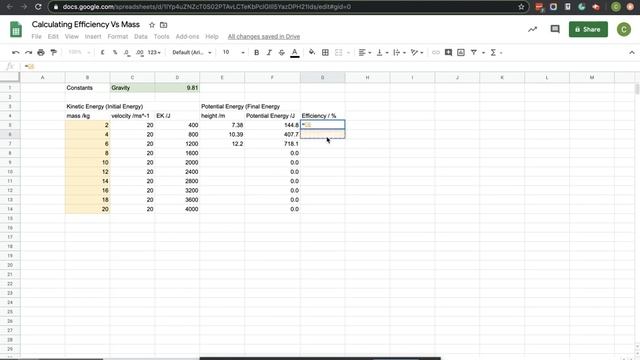
Task: Click the Redo arrow in toolbar
Action: [x=28, y=53]
